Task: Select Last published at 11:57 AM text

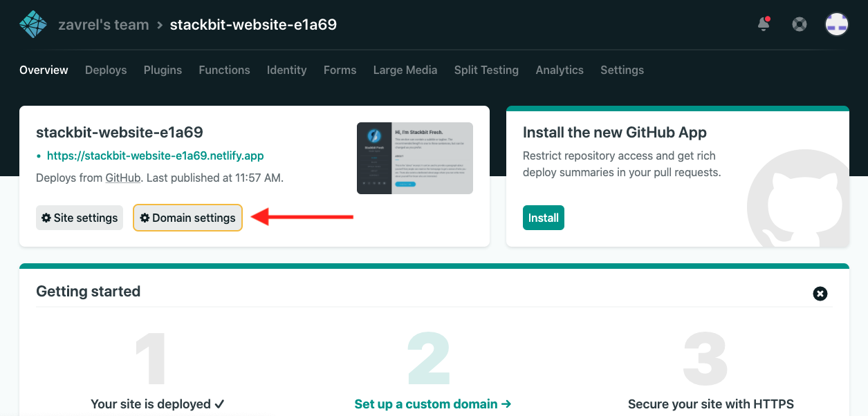Action: [x=215, y=178]
